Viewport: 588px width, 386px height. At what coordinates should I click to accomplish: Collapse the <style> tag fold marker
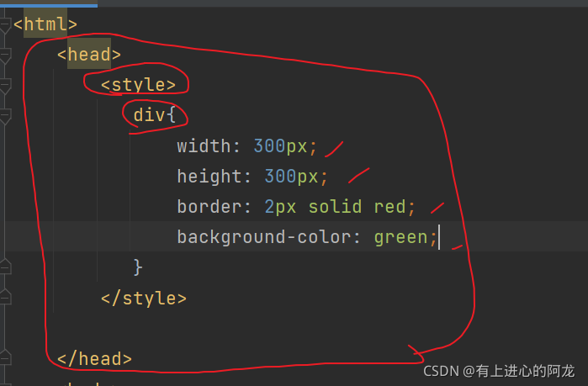(5, 86)
